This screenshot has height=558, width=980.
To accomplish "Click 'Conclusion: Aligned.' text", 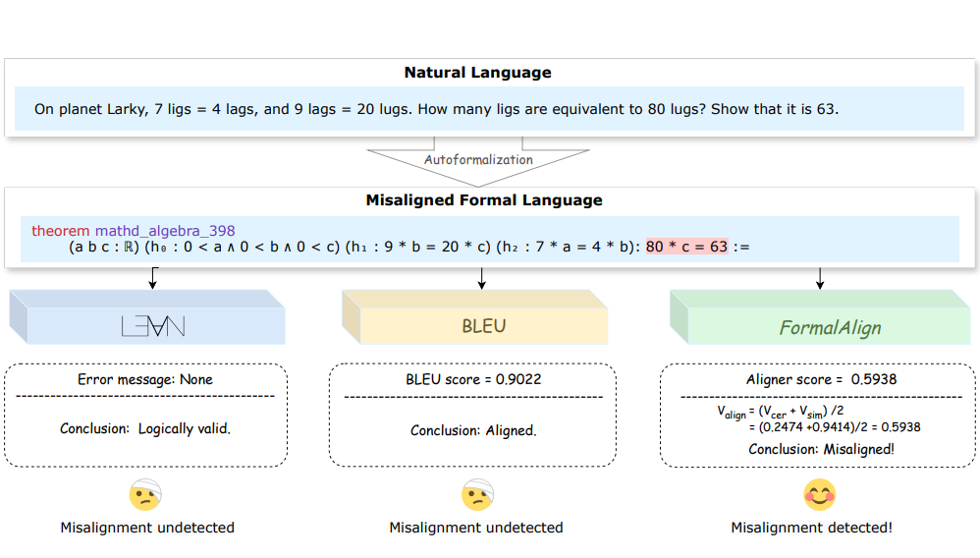I will 473,430.
